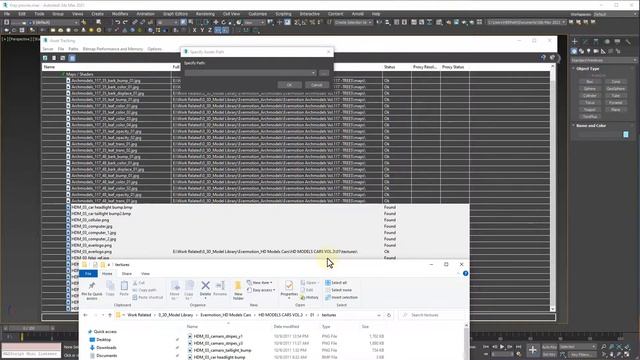Click the Delete X icon in Explorer ribbon
This screenshot has height=360, width=640.
(205, 285)
